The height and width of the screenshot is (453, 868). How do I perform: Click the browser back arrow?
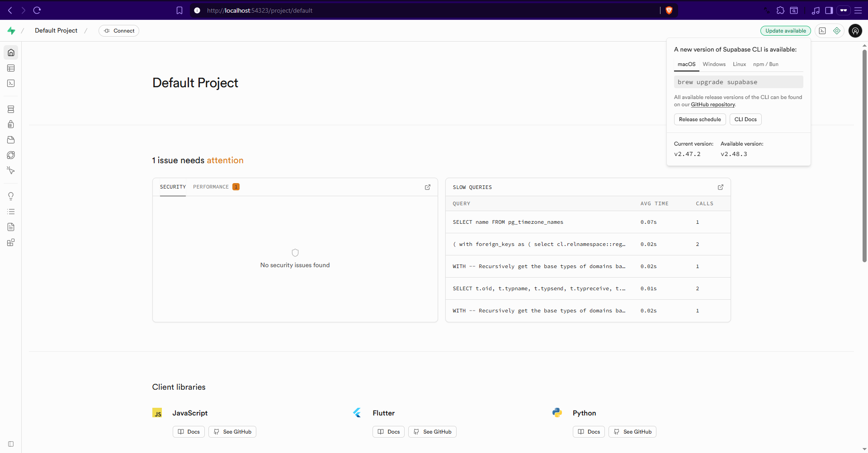[x=10, y=10]
